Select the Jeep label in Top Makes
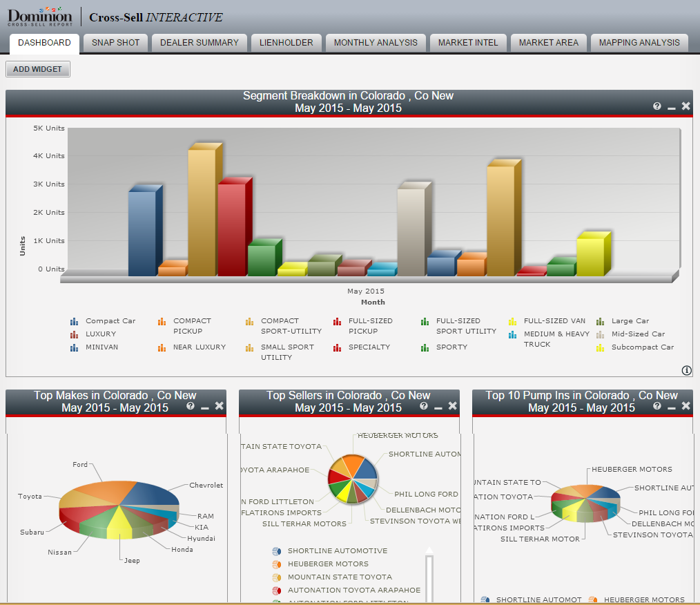The width and height of the screenshot is (700, 605). (x=132, y=560)
